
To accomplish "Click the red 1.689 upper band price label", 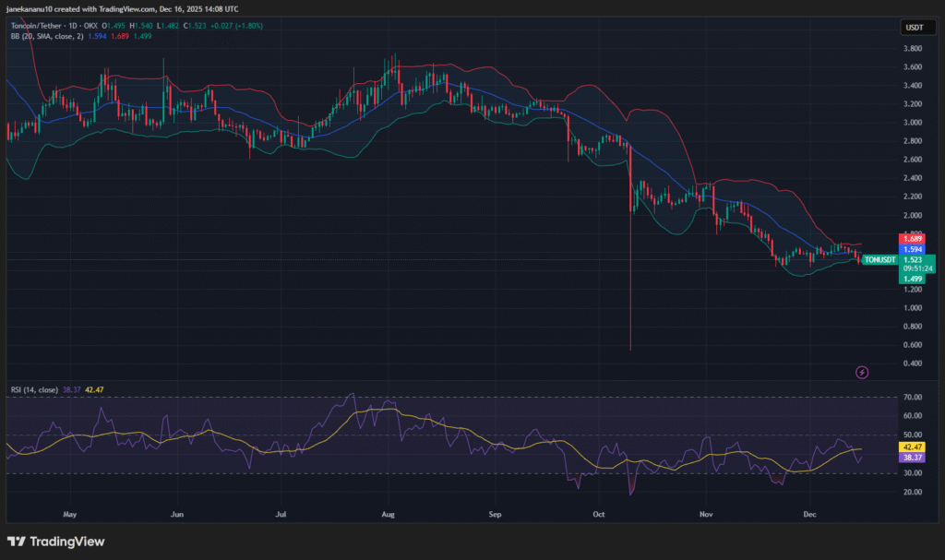I will (912, 238).
